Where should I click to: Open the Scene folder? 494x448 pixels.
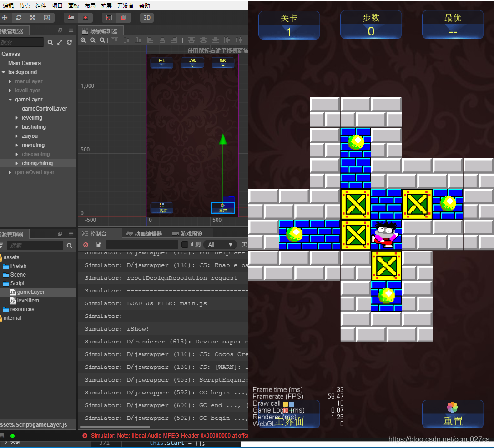[x=14, y=275]
